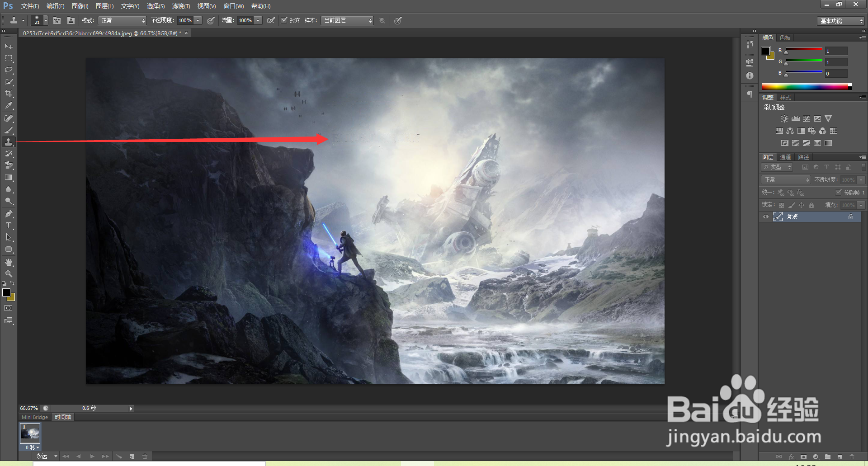
Task: Select the Zoom tool in the tools panel
Action: tap(9, 274)
